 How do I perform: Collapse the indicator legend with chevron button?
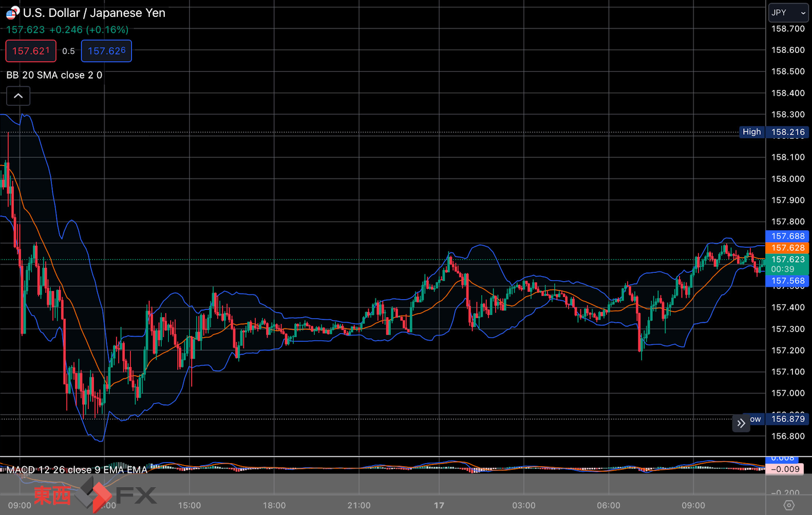pyautogui.click(x=18, y=96)
